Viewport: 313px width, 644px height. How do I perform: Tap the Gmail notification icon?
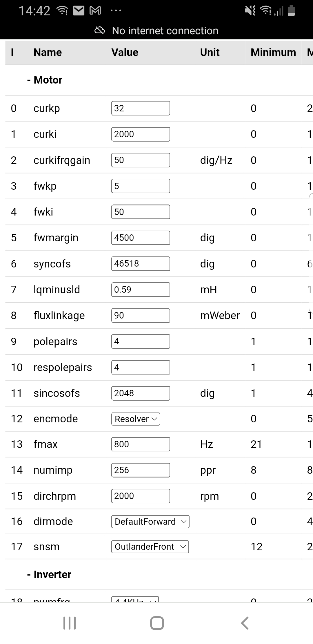click(x=95, y=11)
